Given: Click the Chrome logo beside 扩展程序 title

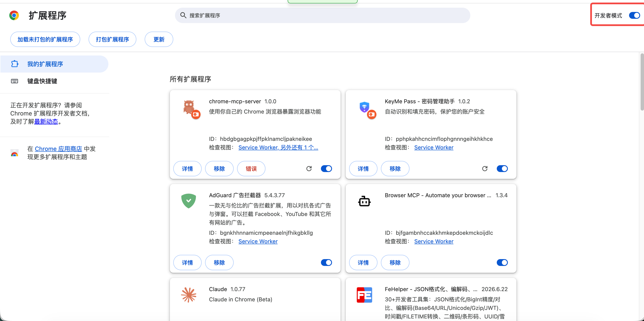Looking at the screenshot, I should (14, 16).
